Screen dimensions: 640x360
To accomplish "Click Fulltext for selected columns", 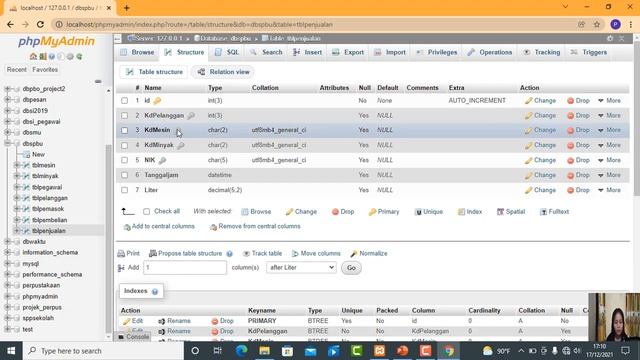I will coord(555,212).
